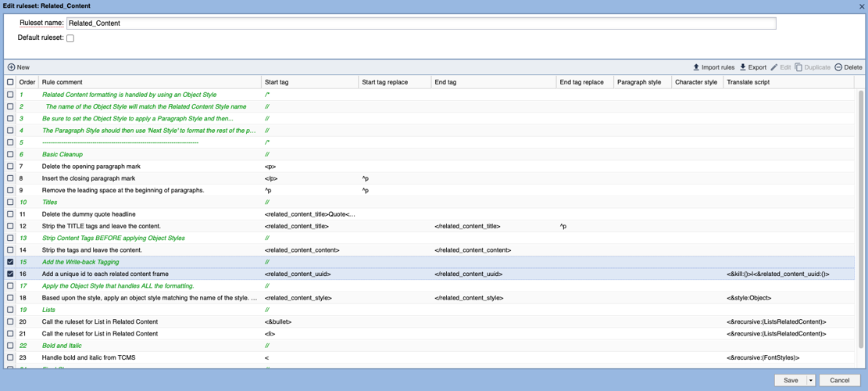Viewport: 868px width, 391px height.
Task: Click the rules list vertical scrollbar
Action: tap(861, 195)
